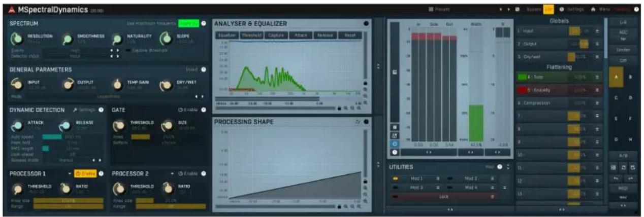Open Analyser & Equalizer help icon
This screenshot has height=217, width=644.
pos(366,23)
